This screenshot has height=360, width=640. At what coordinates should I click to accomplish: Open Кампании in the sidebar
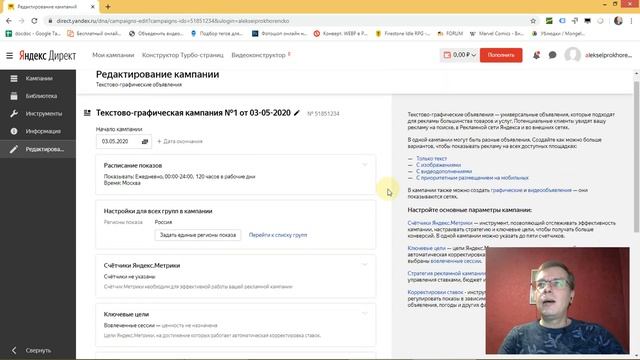pyautogui.click(x=38, y=78)
